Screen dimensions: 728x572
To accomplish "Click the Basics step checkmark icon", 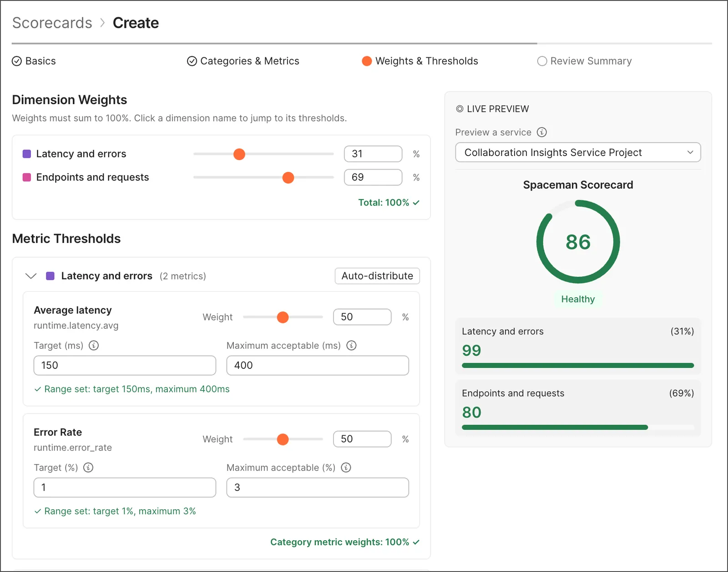I will click(x=17, y=61).
